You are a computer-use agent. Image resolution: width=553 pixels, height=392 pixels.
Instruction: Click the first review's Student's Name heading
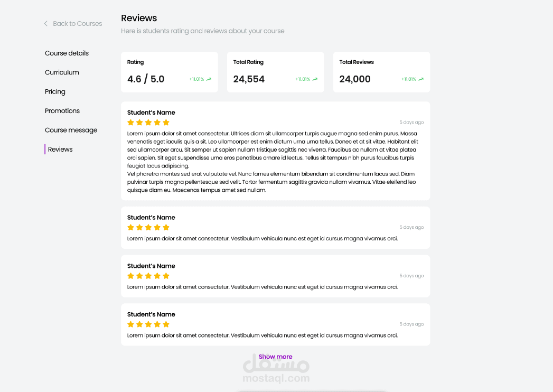(151, 113)
